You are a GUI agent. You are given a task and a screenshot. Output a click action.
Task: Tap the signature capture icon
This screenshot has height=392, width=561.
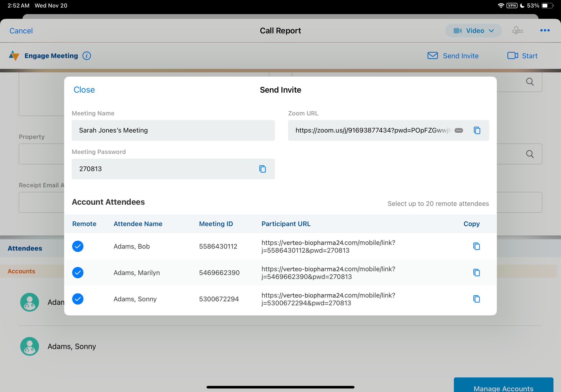(517, 31)
